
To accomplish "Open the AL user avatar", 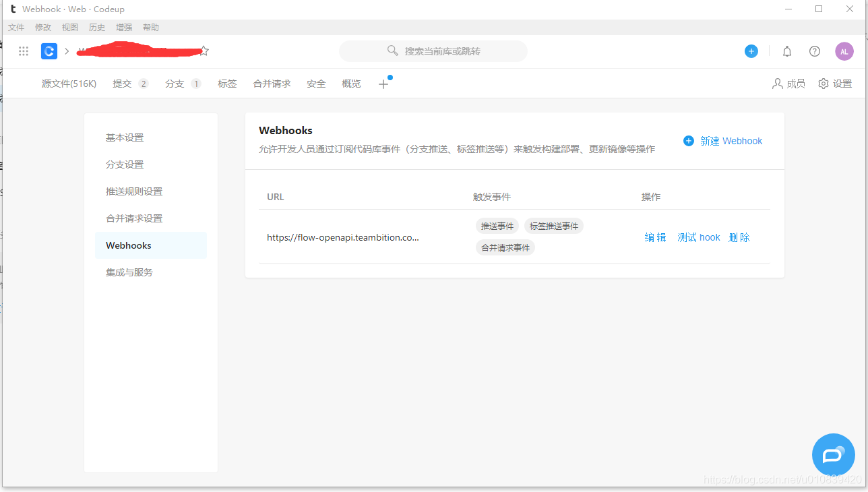I will [x=844, y=51].
